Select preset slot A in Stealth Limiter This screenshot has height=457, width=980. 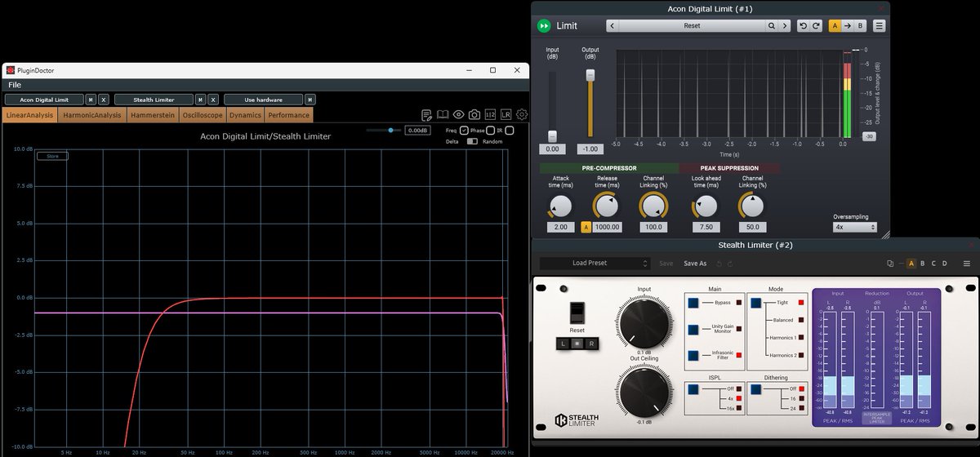coord(911,264)
